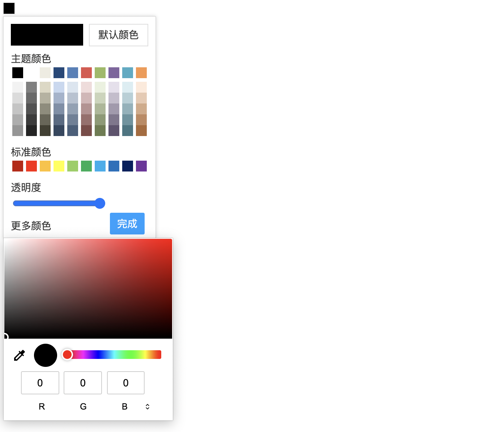Choose the coral red theme color swatch
The height and width of the screenshot is (432, 504).
[x=86, y=73]
